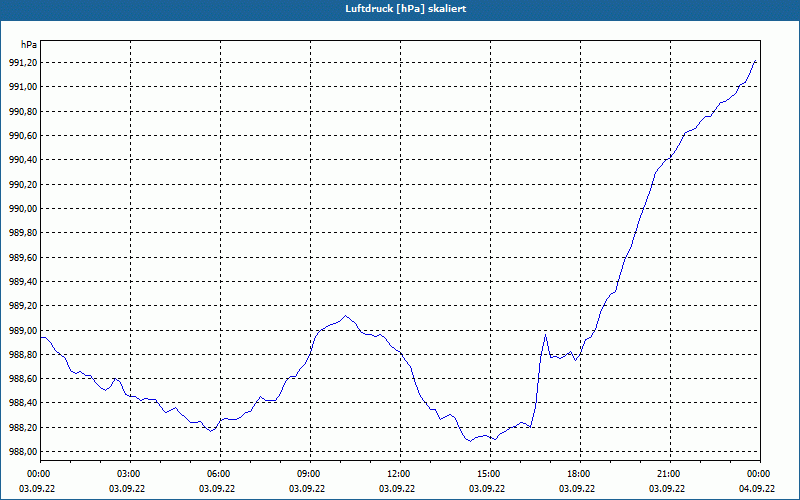This screenshot has width=800, height=500.
Task: Click the '09:00' time axis label
Action: coord(310,473)
